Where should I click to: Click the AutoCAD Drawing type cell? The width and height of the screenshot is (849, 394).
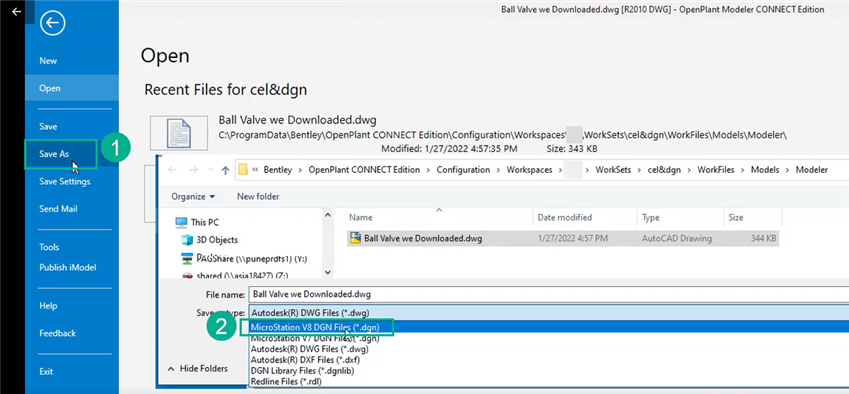click(677, 238)
